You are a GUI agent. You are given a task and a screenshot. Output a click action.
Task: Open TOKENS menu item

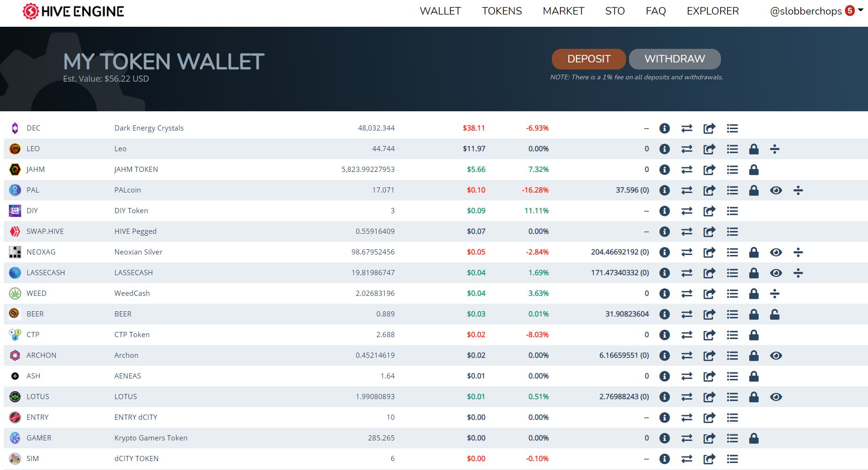tap(502, 11)
